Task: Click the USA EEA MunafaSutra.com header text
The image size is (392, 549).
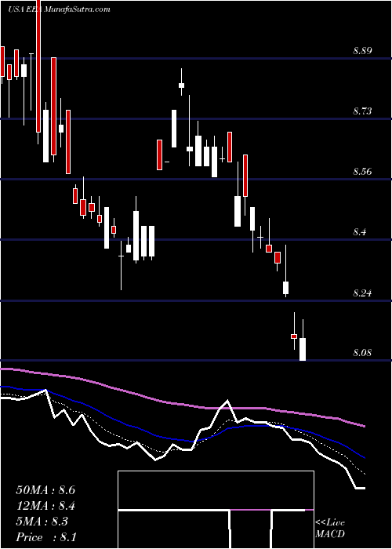Action: pos(59,9)
